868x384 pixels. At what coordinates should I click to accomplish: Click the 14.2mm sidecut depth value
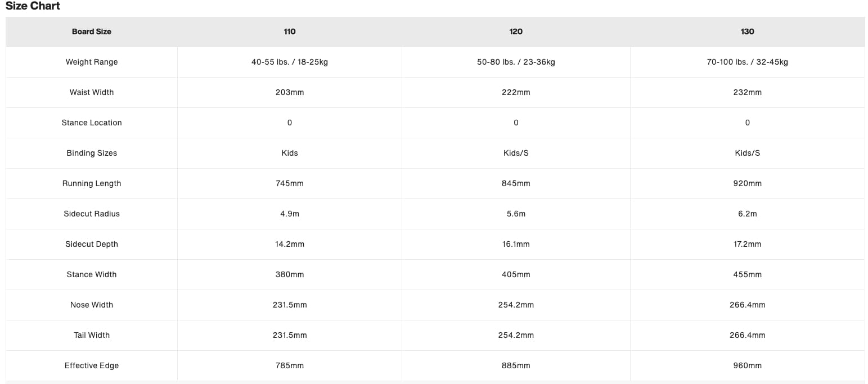pyautogui.click(x=289, y=244)
